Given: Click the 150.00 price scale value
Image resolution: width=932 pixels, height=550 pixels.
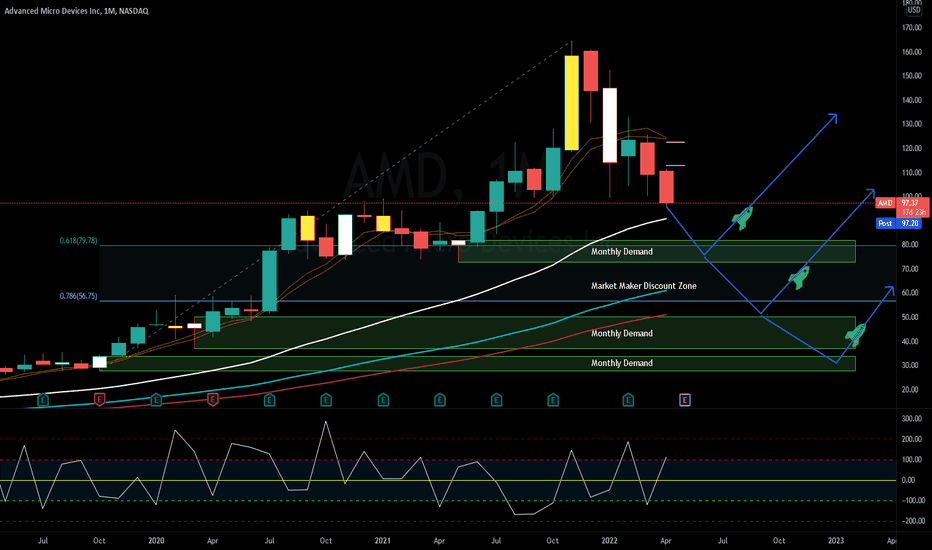Looking at the screenshot, I should pos(912,76).
